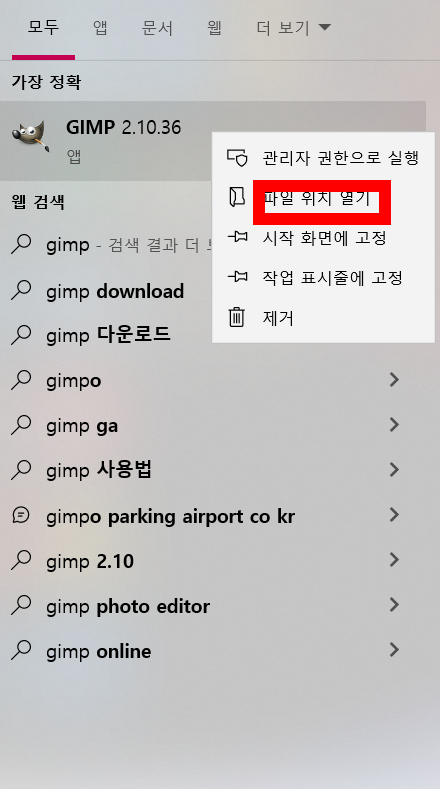Select 파일 위치 열기 menu entry
The width and height of the screenshot is (440, 789).
click(323, 198)
